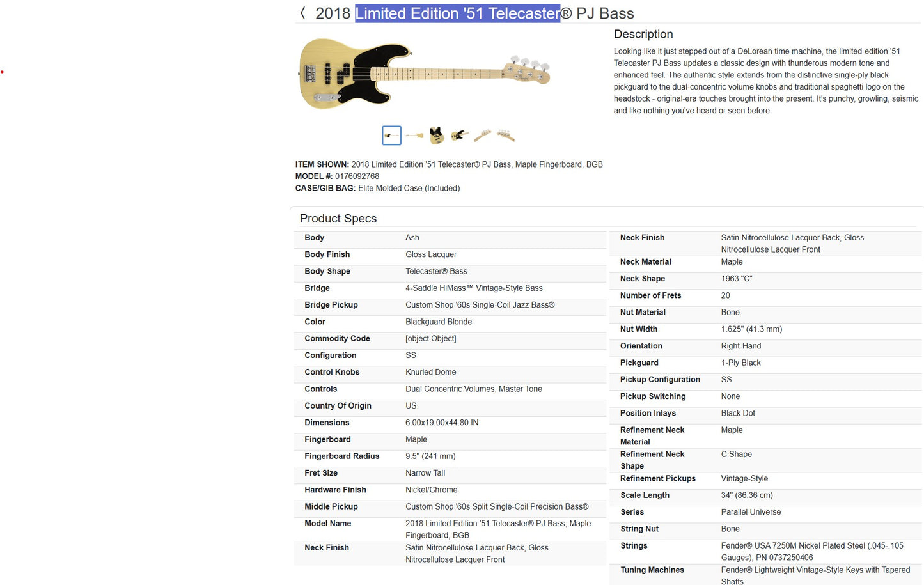Click the model number 0176092768
924x585 pixels.
pos(357,176)
